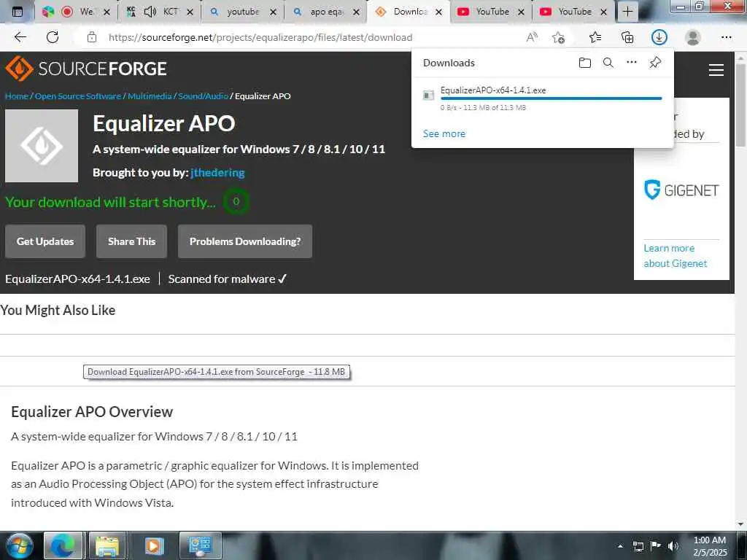Image resolution: width=747 pixels, height=560 pixels.
Task: Switch to the apo equalizer search tab
Action: pyautogui.click(x=326, y=12)
